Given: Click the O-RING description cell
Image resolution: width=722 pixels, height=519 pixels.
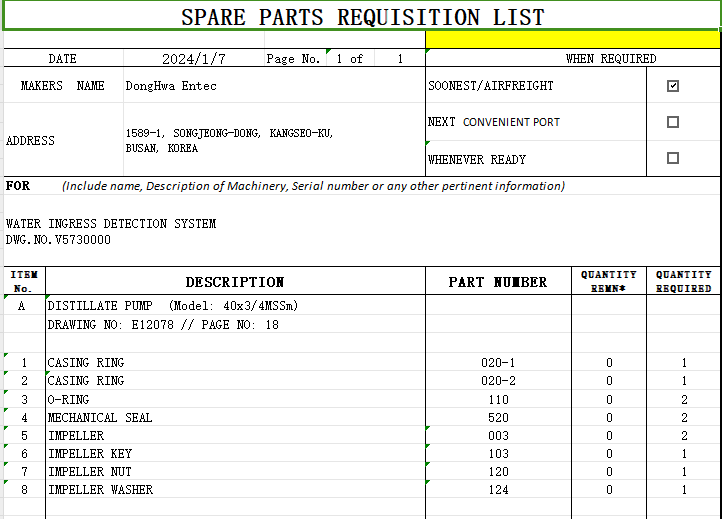Looking at the screenshot, I should [x=68, y=399].
